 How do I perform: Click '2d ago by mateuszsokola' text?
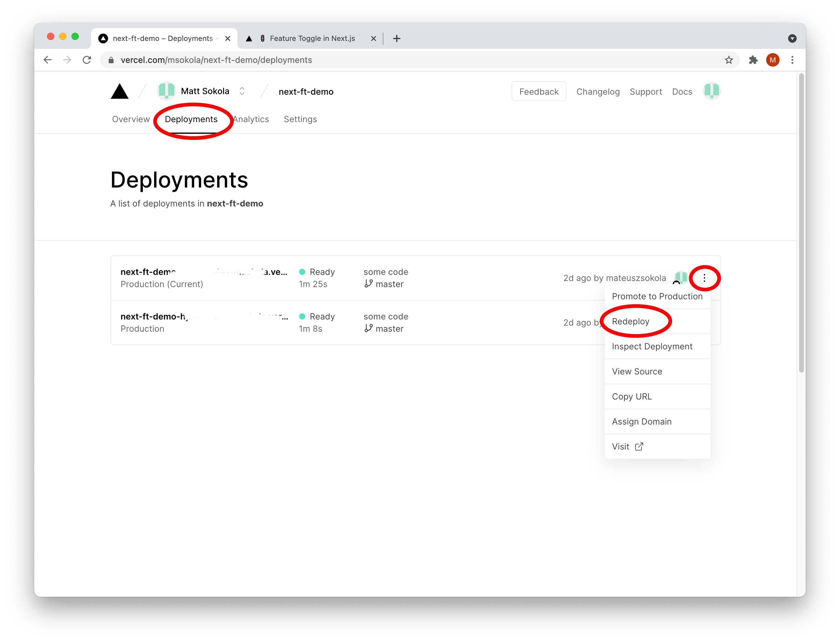coord(615,278)
